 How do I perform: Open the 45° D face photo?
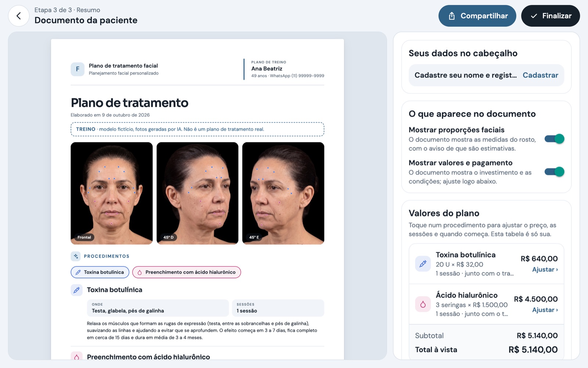pyautogui.click(x=197, y=193)
